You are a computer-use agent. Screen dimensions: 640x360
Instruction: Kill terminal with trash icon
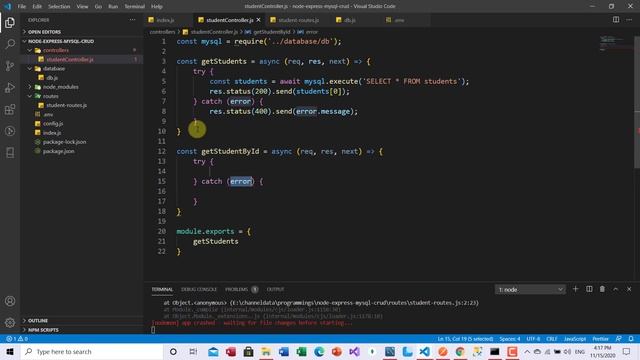(x=602, y=289)
